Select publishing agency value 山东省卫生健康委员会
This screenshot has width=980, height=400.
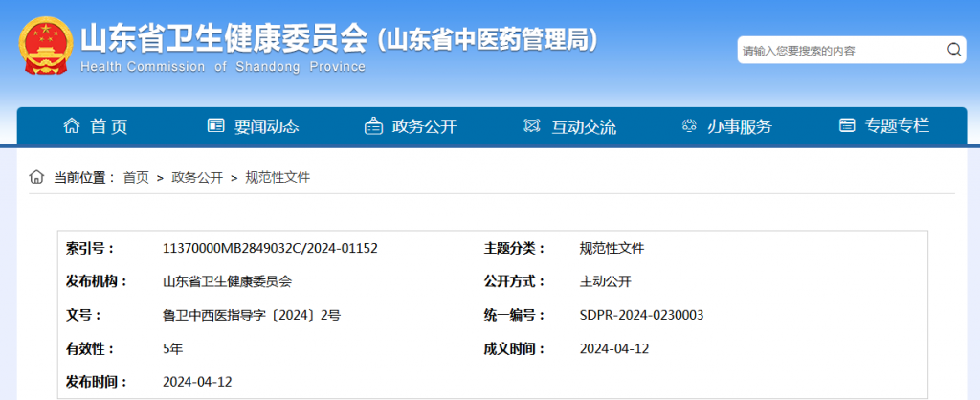[228, 282]
